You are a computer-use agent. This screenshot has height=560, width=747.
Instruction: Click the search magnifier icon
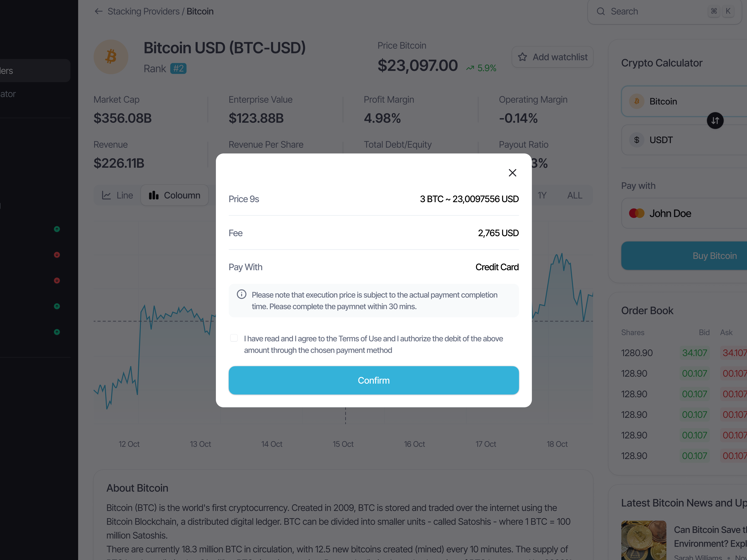click(x=601, y=11)
